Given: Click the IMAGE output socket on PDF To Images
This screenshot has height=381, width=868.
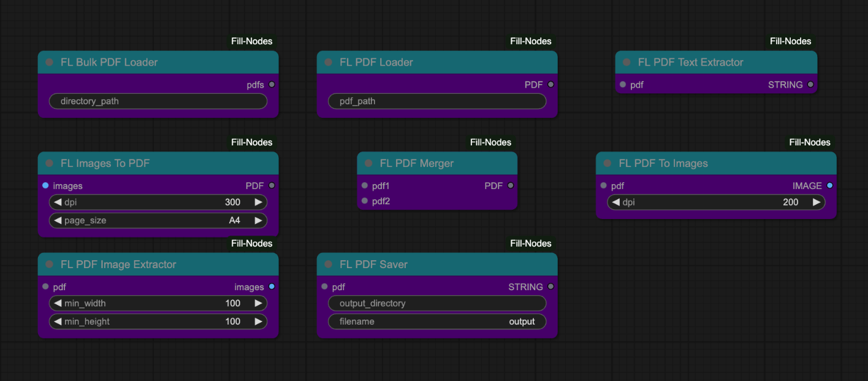Looking at the screenshot, I should pyautogui.click(x=829, y=185).
